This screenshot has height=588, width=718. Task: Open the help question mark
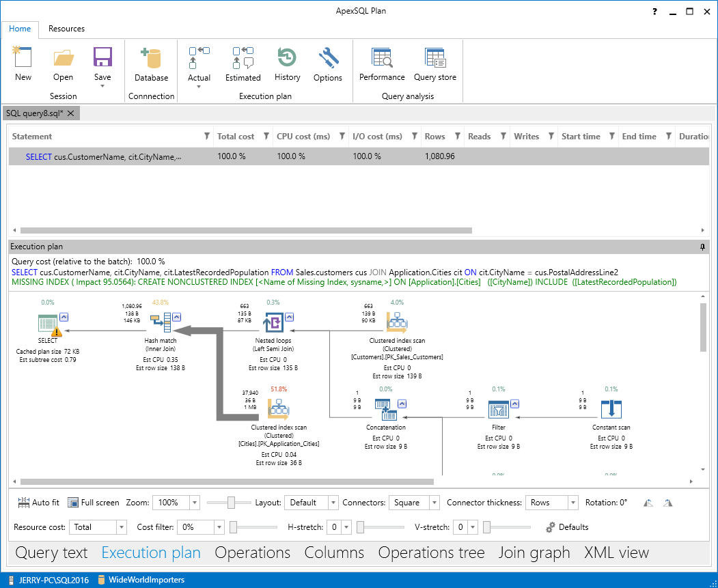(x=655, y=12)
